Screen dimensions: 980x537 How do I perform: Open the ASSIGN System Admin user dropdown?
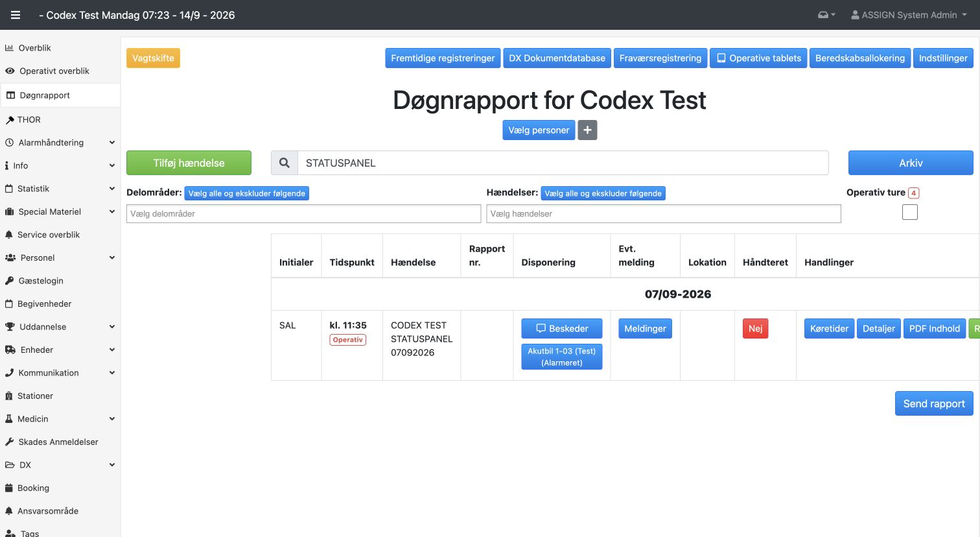pyautogui.click(x=909, y=15)
